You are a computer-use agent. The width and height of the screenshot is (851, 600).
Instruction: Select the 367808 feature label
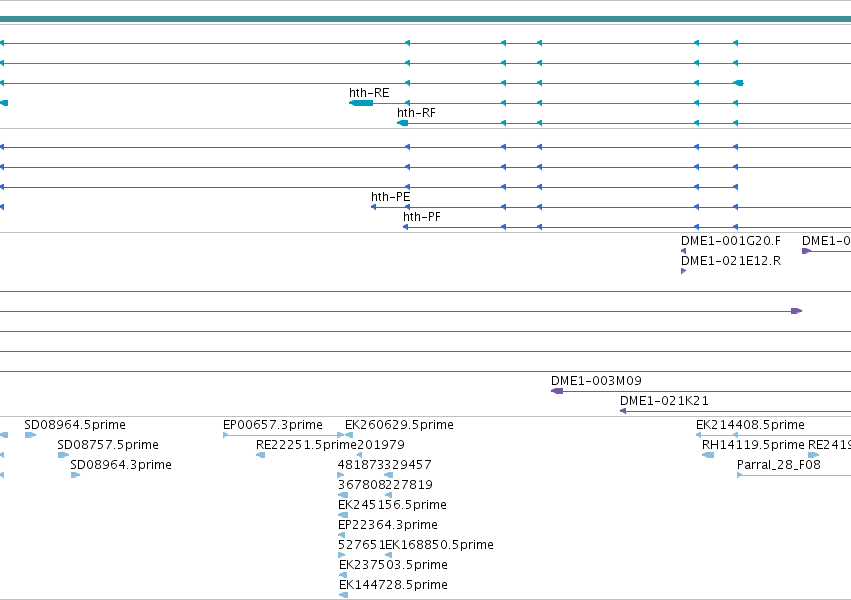point(361,485)
